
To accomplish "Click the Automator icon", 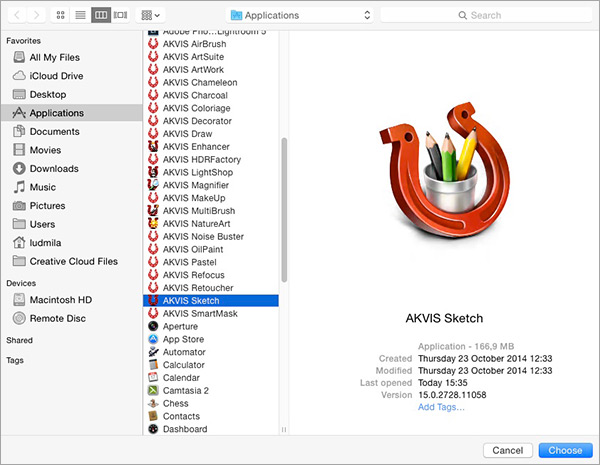I will coord(153,352).
